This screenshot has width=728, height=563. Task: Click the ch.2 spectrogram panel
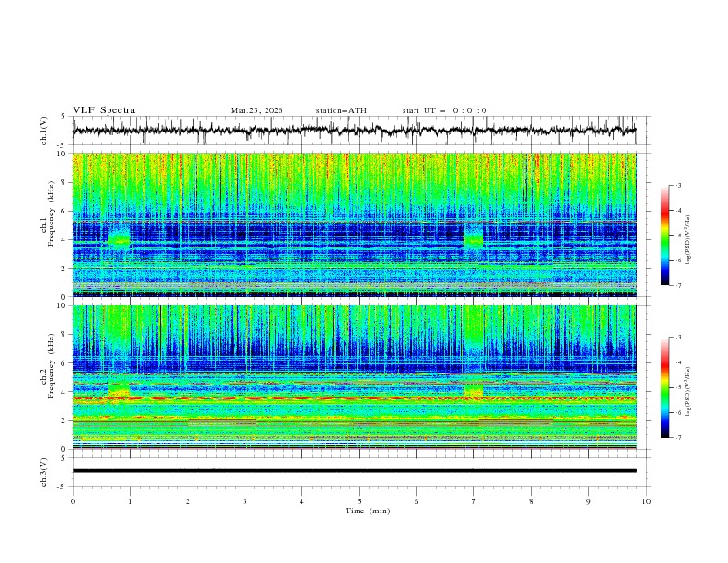(x=354, y=377)
